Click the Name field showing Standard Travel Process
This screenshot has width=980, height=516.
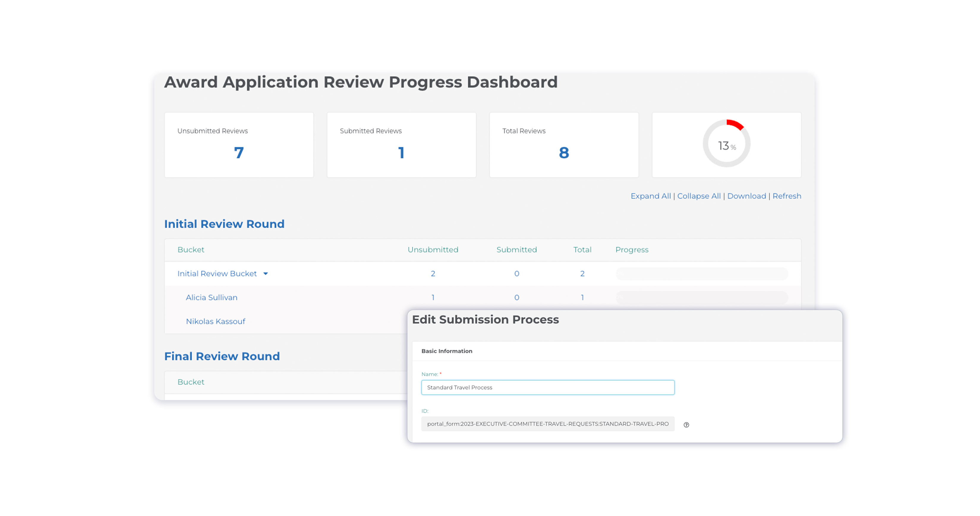tap(547, 387)
